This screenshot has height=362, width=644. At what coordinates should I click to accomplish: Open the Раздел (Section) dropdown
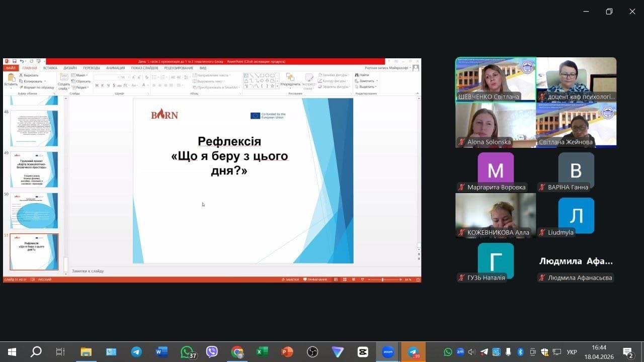click(x=81, y=87)
